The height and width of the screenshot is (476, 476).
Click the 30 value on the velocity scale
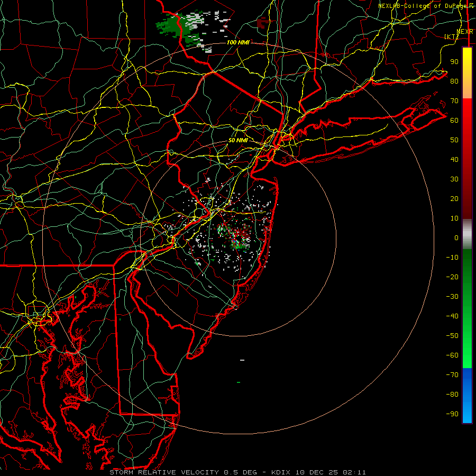(454, 179)
